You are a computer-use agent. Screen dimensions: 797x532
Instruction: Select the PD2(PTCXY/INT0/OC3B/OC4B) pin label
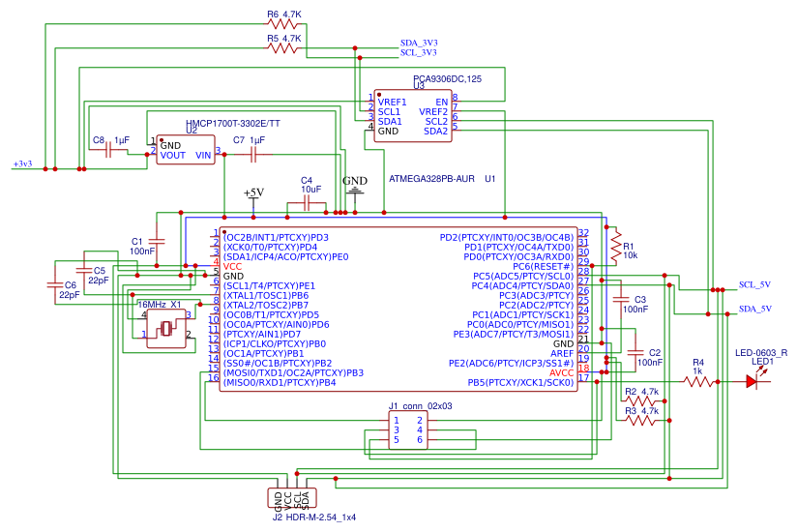point(507,237)
